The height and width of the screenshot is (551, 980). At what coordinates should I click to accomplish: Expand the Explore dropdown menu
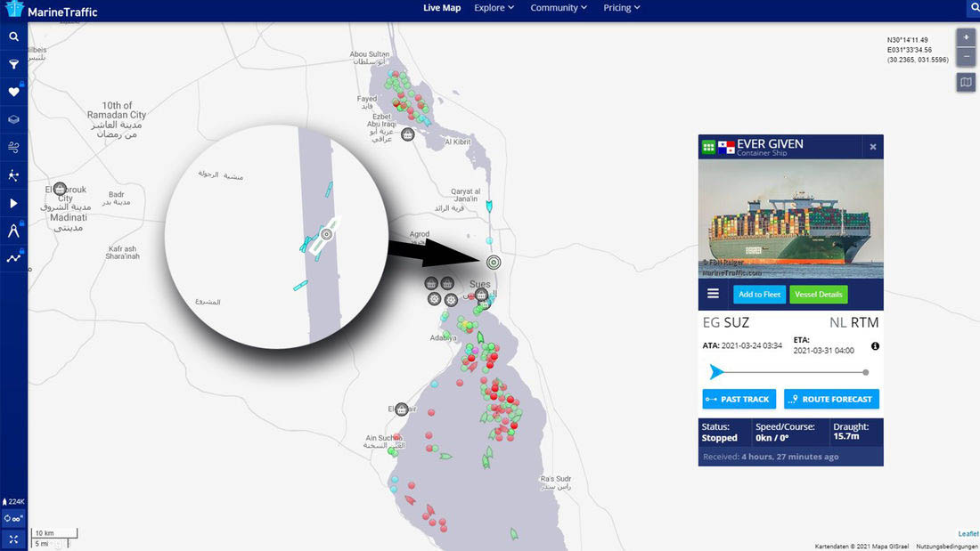click(x=494, y=8)
